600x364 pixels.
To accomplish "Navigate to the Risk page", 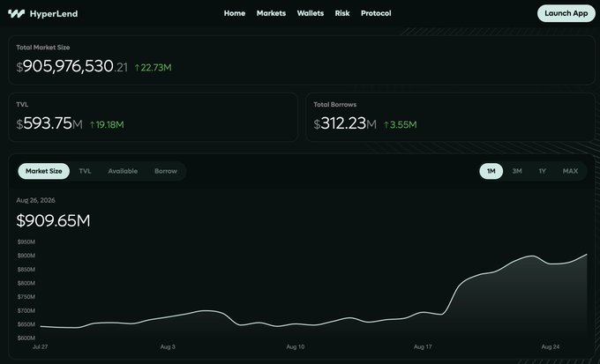I will 342,13.
